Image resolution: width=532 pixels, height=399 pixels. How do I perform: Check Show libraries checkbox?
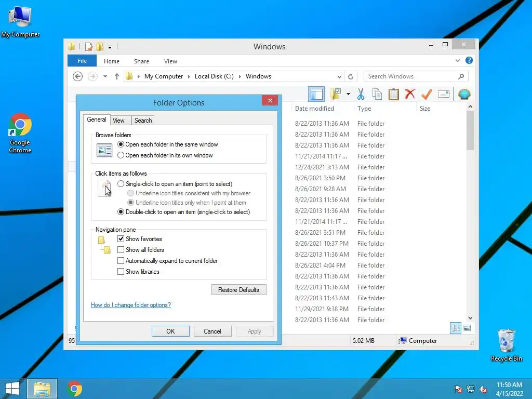(121, 271)
